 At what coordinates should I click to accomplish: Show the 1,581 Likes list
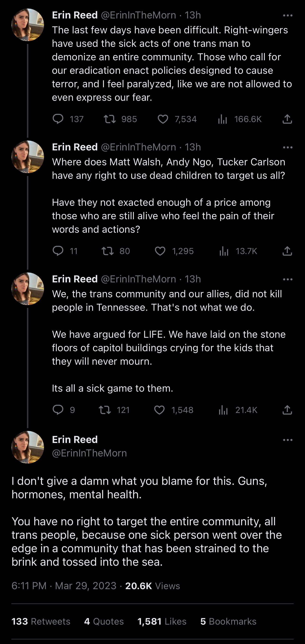(162, 622)
